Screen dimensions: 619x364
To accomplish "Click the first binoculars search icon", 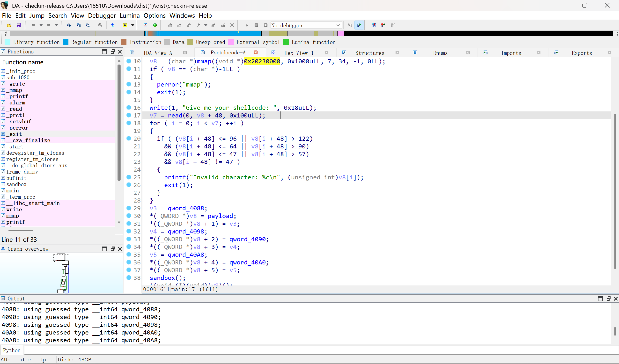I will click(x=69, y=25).
